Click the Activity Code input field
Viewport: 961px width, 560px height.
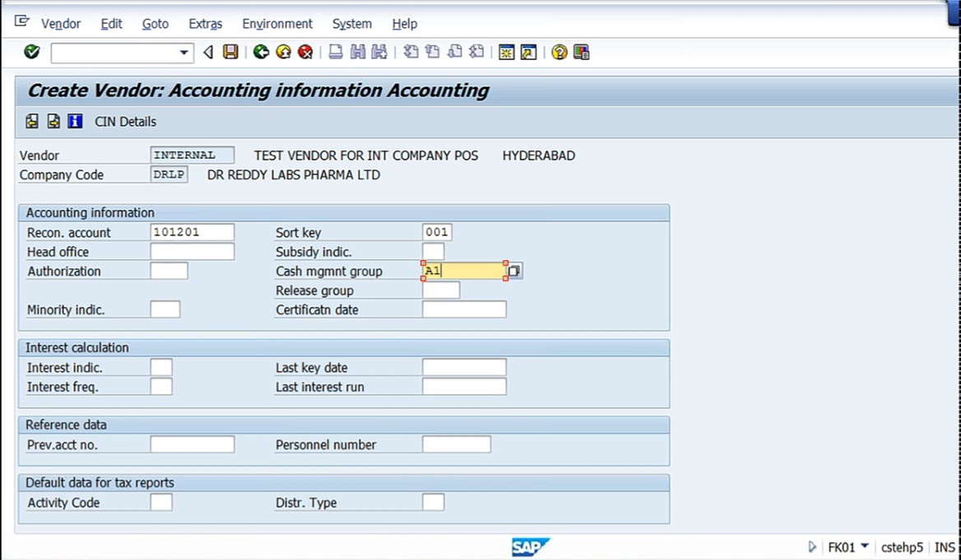coord(161,502)
